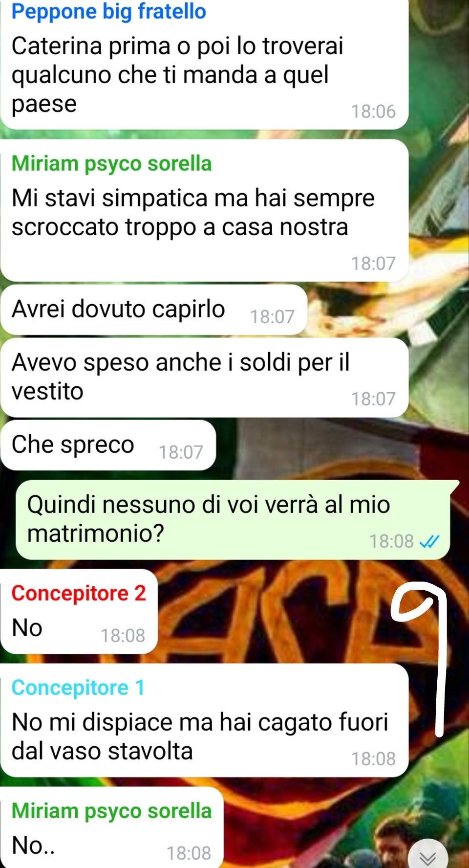
Task: Select Miriam's 'No..' message bubble
Action: [112, 827]
